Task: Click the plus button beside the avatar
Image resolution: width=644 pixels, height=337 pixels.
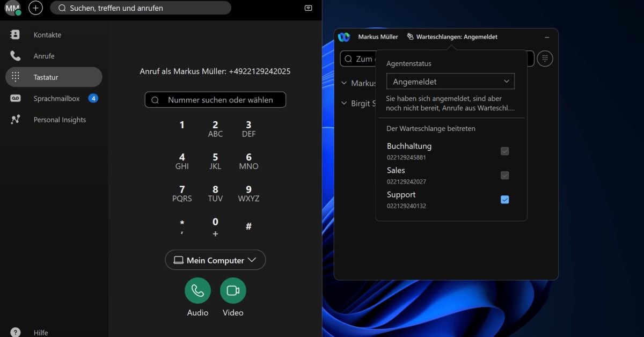Action: point(35,8)
